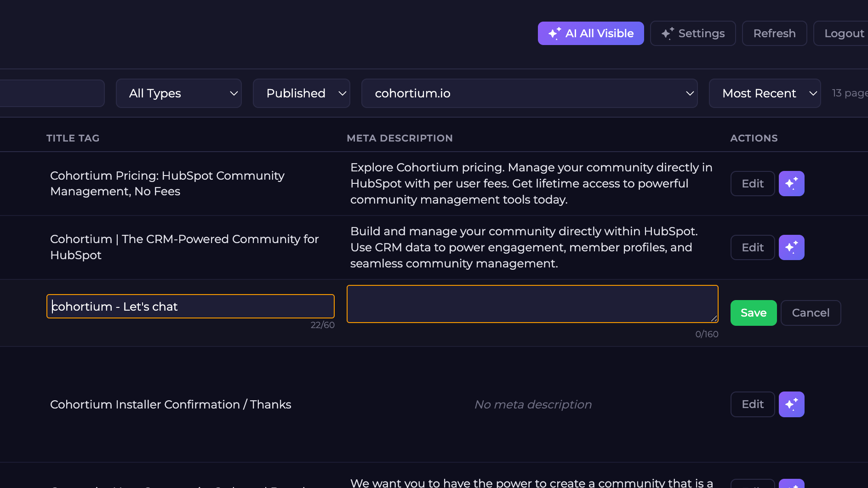This screenshot has width=868, height=488.
Task: Click the AI All Visible button
Action: point(591,34)
